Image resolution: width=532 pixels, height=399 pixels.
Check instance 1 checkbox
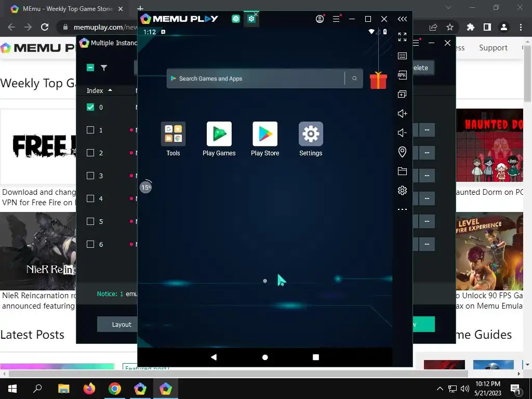(90, 130)
